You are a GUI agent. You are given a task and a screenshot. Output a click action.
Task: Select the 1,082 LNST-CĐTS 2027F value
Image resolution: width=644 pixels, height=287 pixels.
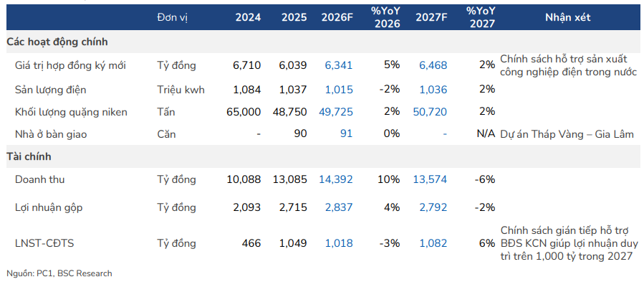(432, 243)
